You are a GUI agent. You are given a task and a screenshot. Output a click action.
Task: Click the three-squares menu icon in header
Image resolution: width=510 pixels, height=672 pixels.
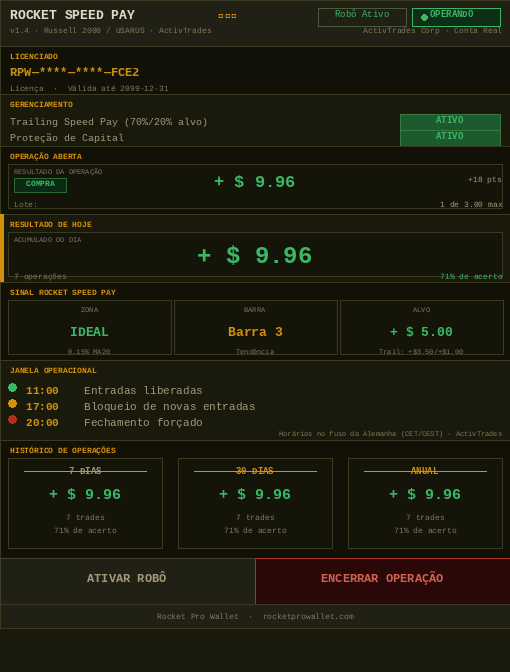click(227, 16)
